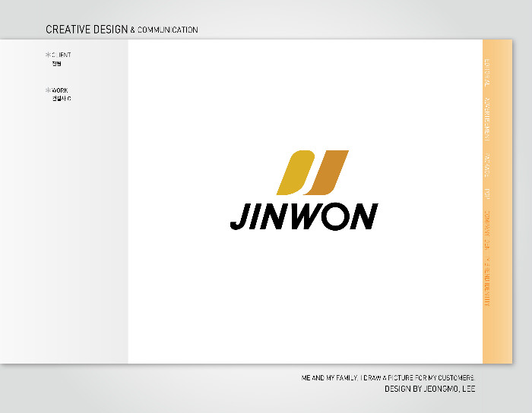Select the Korean client name under CLIENT

[x=56, y=64]
